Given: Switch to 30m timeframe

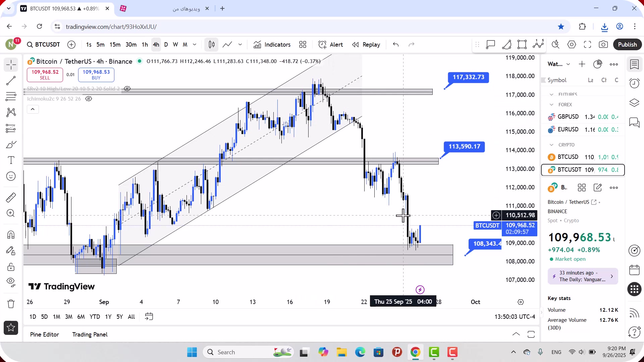Looking at the screenshot, I should pos(131,45).
